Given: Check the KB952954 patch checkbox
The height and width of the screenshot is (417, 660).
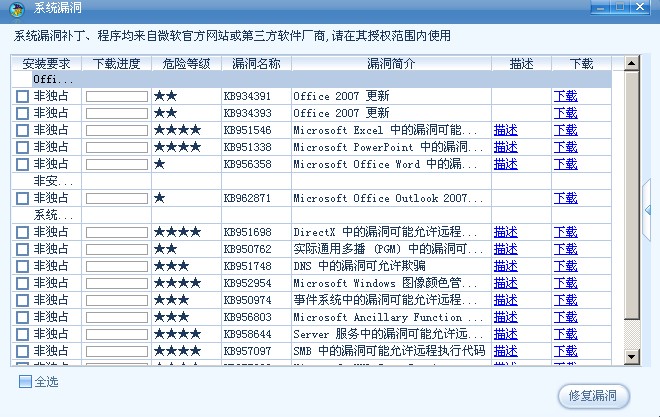Looking at the screenshot, I should pos(22,283).
